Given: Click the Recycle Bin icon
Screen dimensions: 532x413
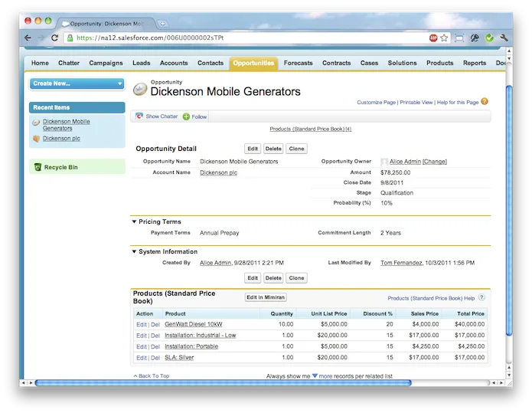Looking at the screenshot, I should pos(38,167).
